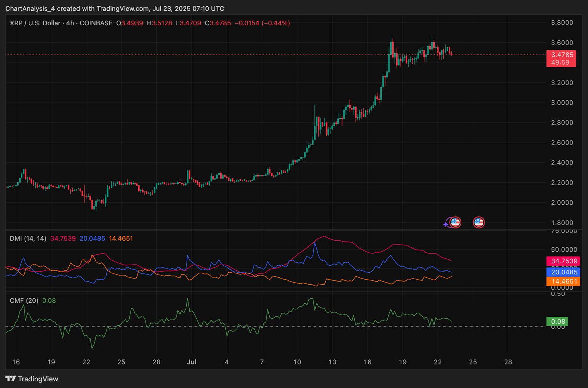
Task: Select the CMF (20) indicator label
Action: (x=24, y=301)
